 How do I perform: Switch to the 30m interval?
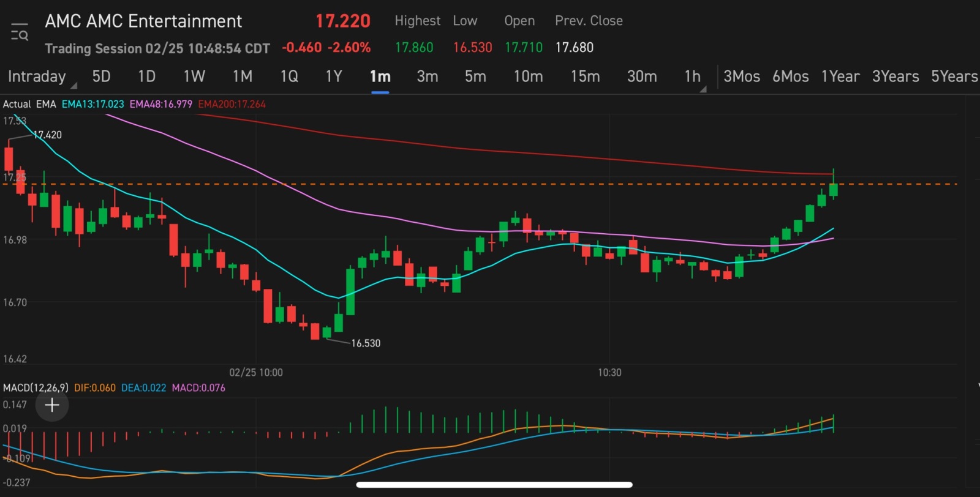(x=642, y=77)
